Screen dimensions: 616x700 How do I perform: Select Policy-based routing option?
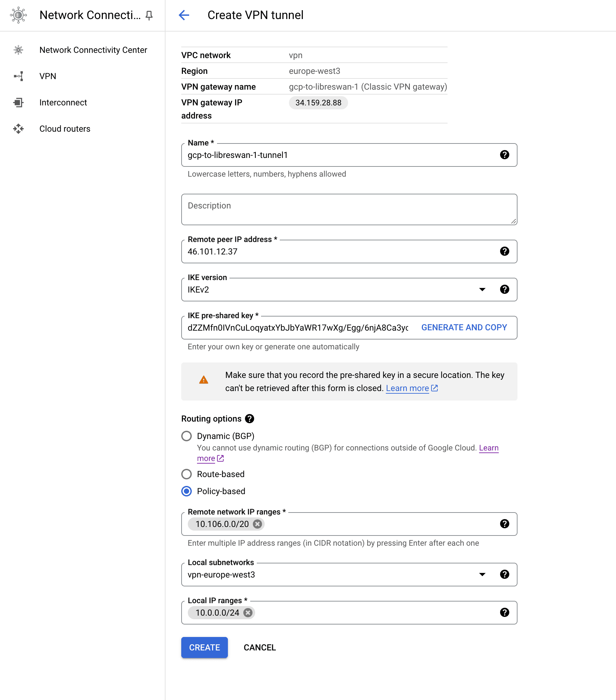pyautogui.click(x=187, y=491)
